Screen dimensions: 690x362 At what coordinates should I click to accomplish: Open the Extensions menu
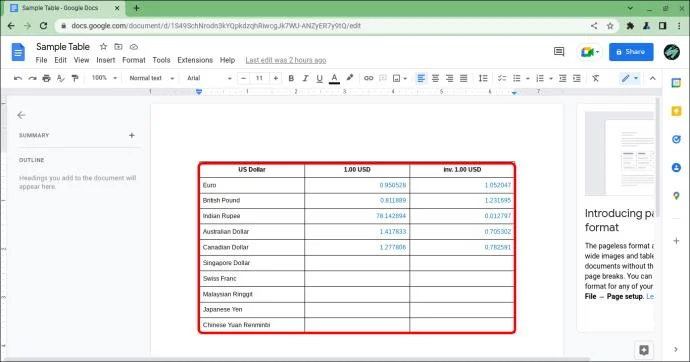click(x=195, y=60)
